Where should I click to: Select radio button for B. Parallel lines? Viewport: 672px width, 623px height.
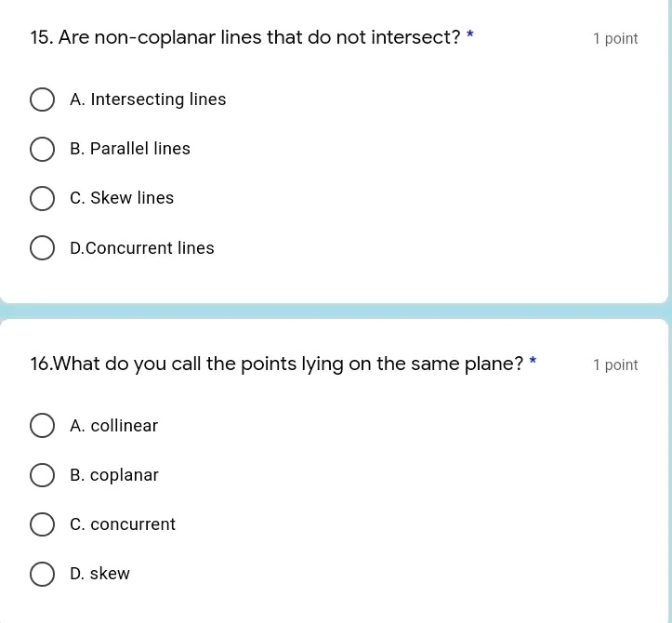point(43,149)
